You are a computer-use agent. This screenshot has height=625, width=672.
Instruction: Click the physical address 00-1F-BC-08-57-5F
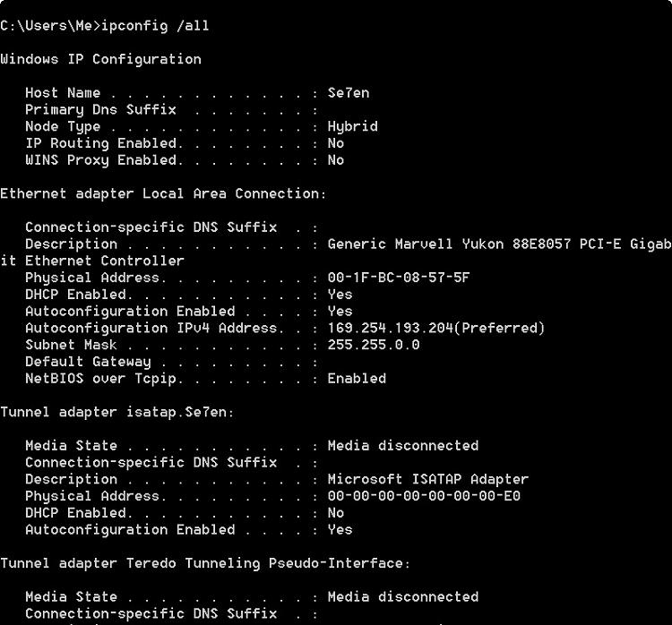tap(399, 278)
